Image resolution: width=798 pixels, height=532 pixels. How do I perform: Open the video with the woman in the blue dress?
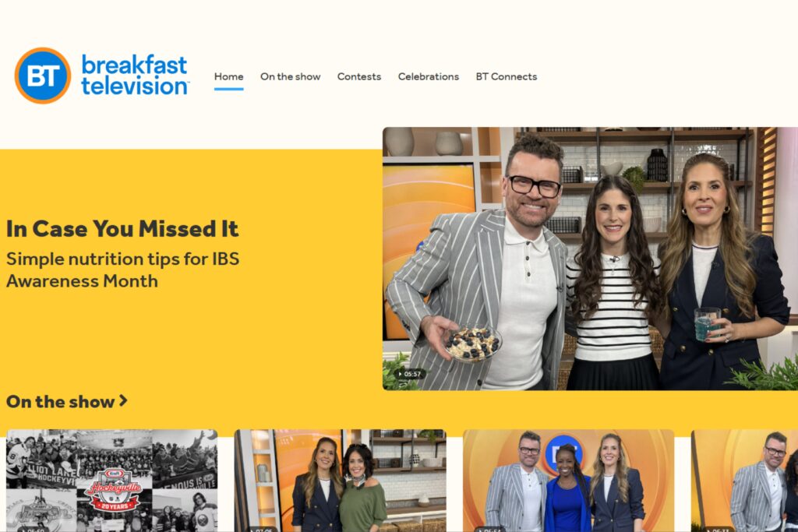click(568, 481)
